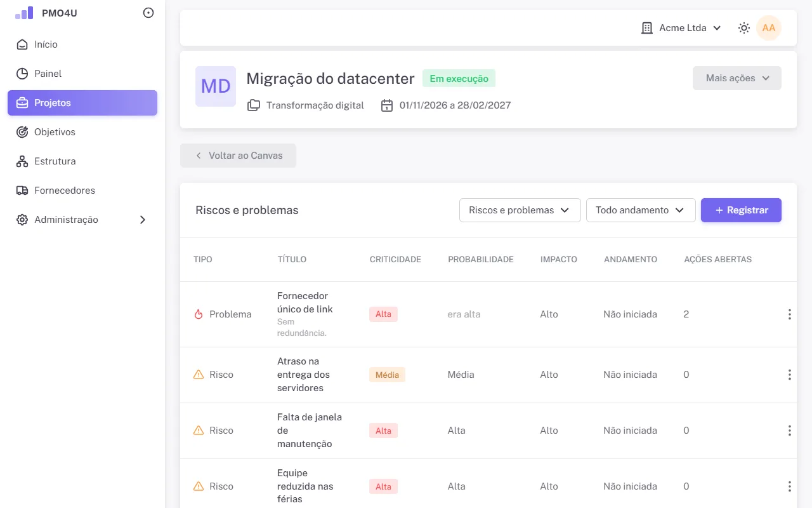
Task: Click the Média criticality badge
Action: pos(387,375)
